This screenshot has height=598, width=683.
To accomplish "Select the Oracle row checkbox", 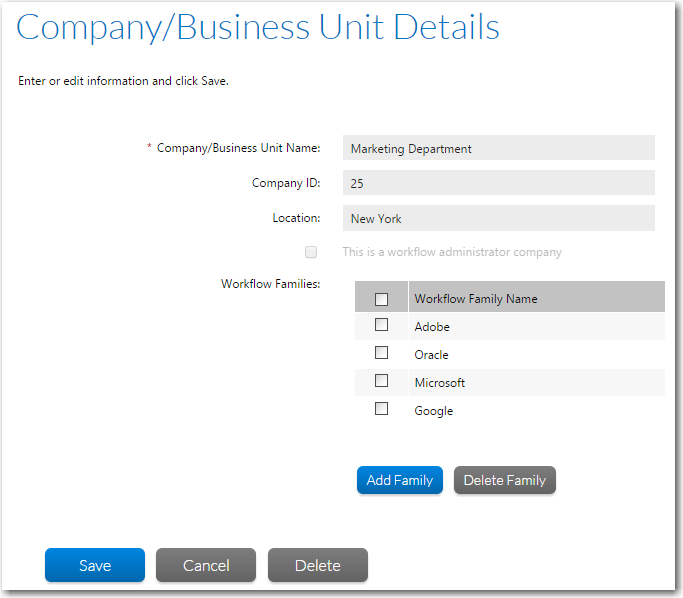I will pyautogui.click(x=381, y=353).
